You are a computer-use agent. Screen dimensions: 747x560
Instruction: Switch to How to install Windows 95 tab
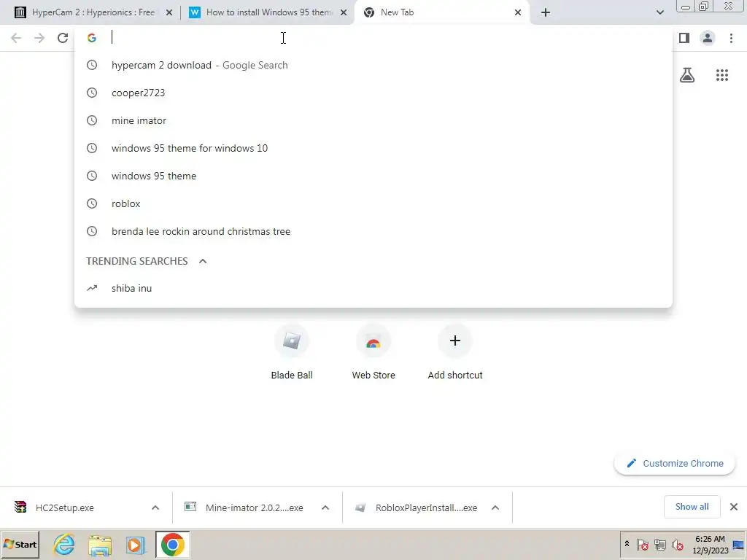[267, 13]
